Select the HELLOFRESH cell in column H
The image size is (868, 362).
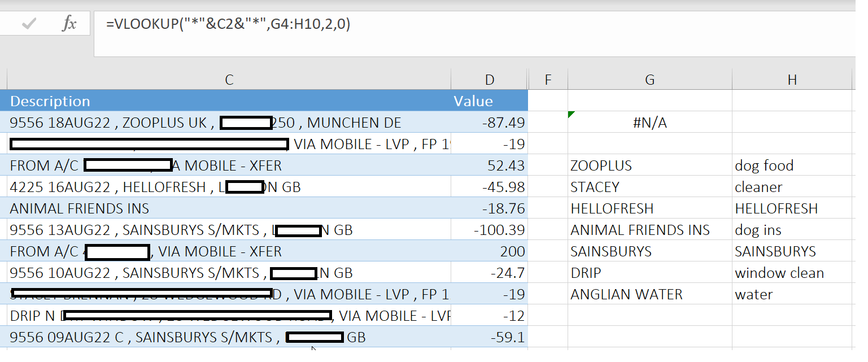[792, 208]
